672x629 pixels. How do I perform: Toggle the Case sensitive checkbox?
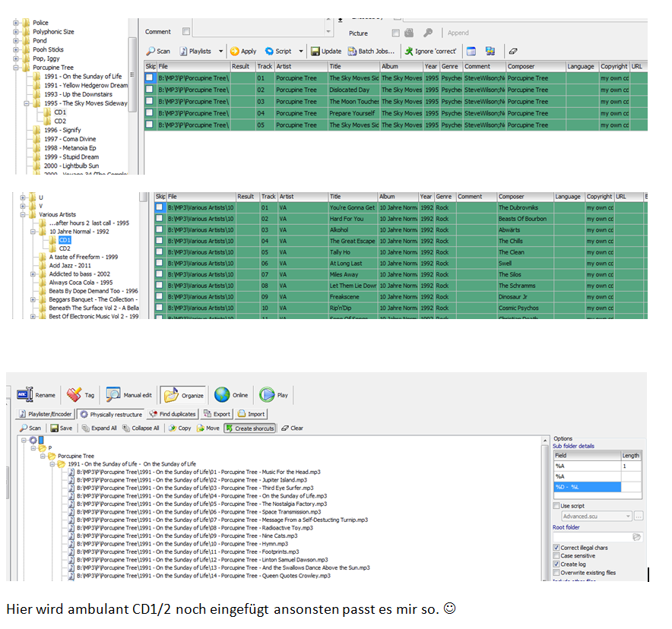(556, 556)
